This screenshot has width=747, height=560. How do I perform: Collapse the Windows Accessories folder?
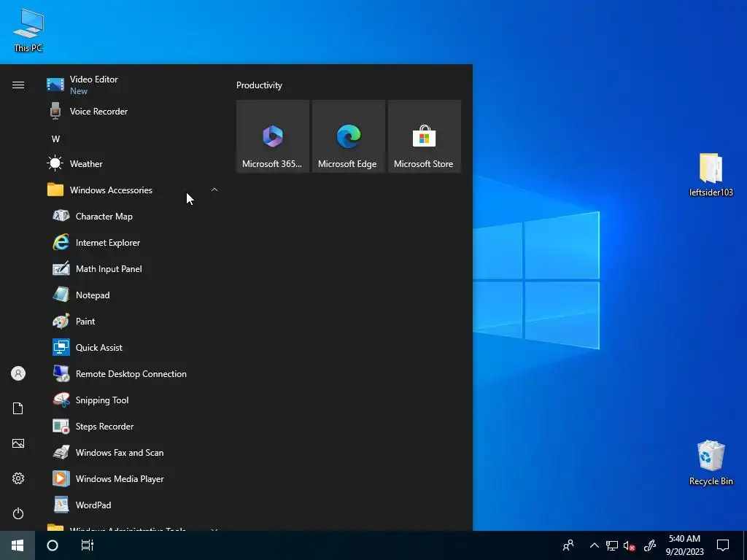coord(214,190)
